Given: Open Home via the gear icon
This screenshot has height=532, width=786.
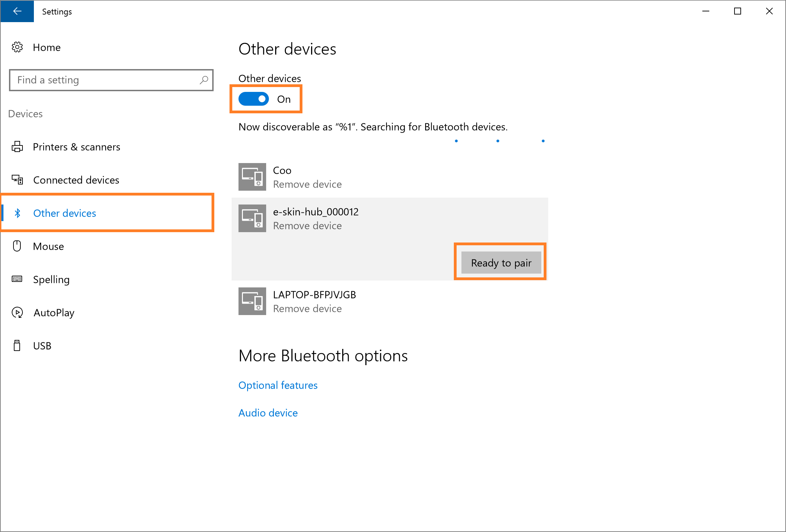Looking at the screenshot, I should tap(17, 47).
